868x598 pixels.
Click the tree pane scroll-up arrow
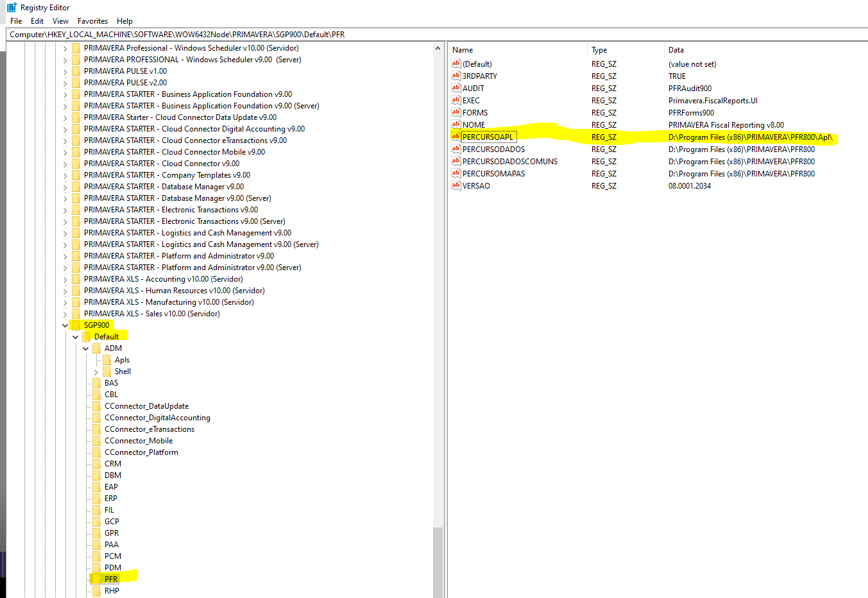click(x=438, y=48)
